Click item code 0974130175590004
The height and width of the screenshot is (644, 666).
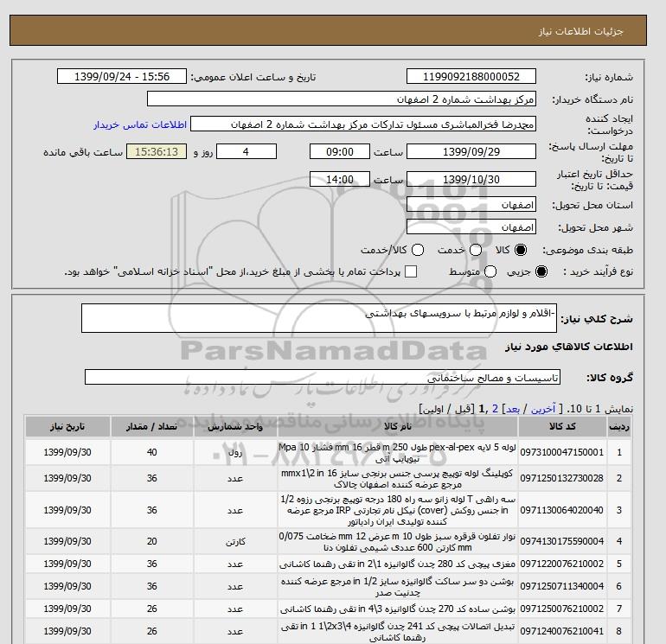[x=562, y=542]
